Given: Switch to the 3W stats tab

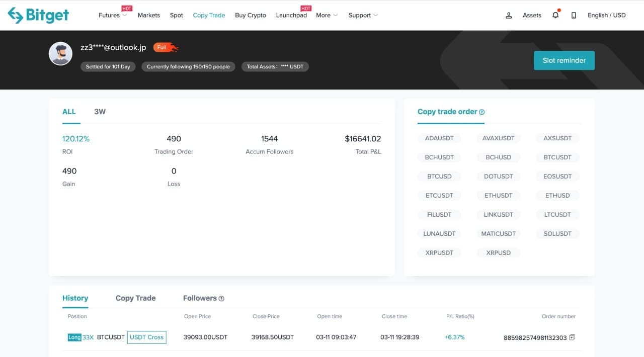Looking at the screenshot, I should pyautogui.click(x=100, y=112).
